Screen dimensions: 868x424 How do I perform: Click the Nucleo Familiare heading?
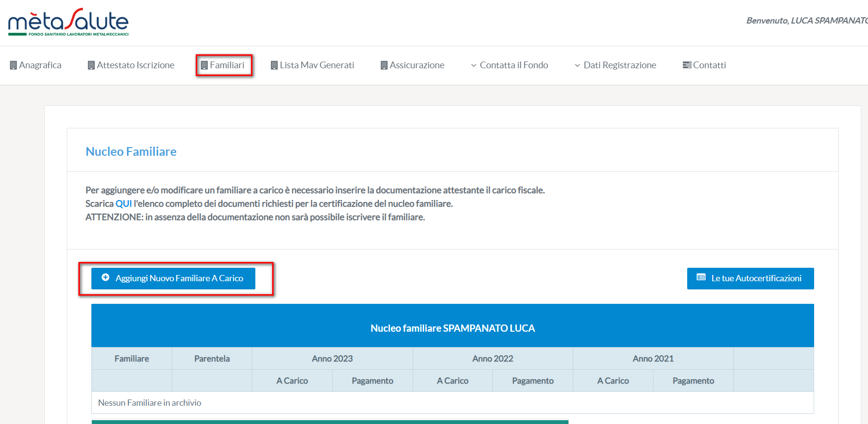[131, 151]
